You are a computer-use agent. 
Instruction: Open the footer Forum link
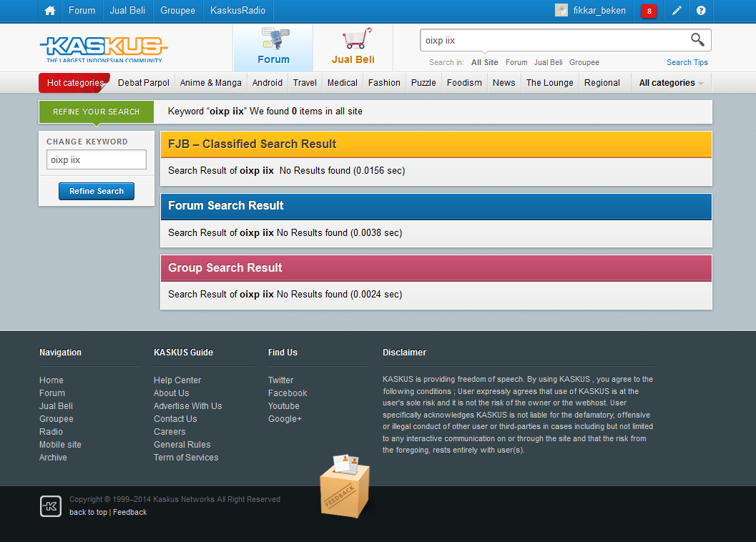click(52, 393)
